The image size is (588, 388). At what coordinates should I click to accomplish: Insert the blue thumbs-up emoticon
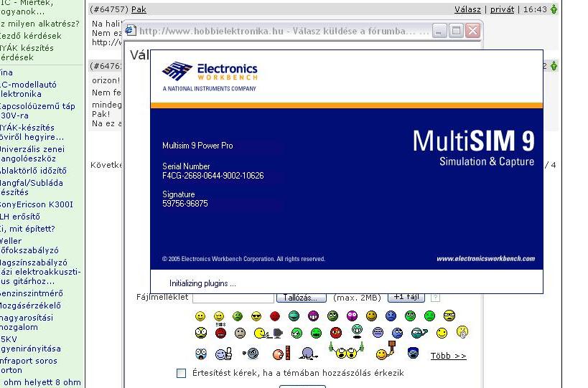pyautogui.click(x=224, y=354)
